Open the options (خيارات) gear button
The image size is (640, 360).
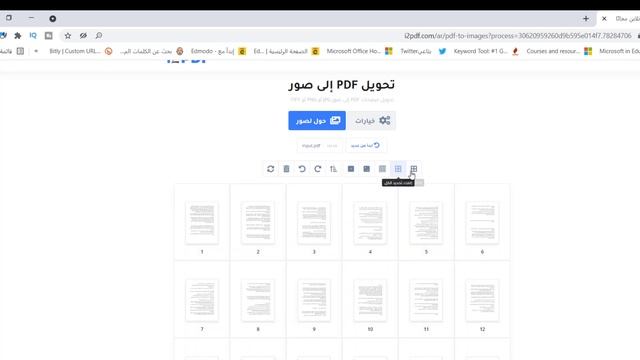pos(372,120)
